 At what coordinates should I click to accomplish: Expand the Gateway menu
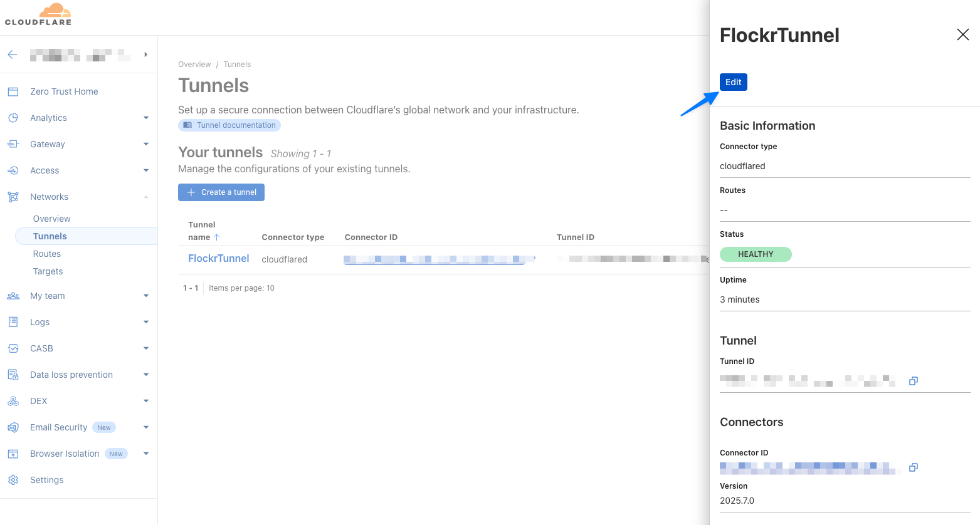tap(146, 144)
